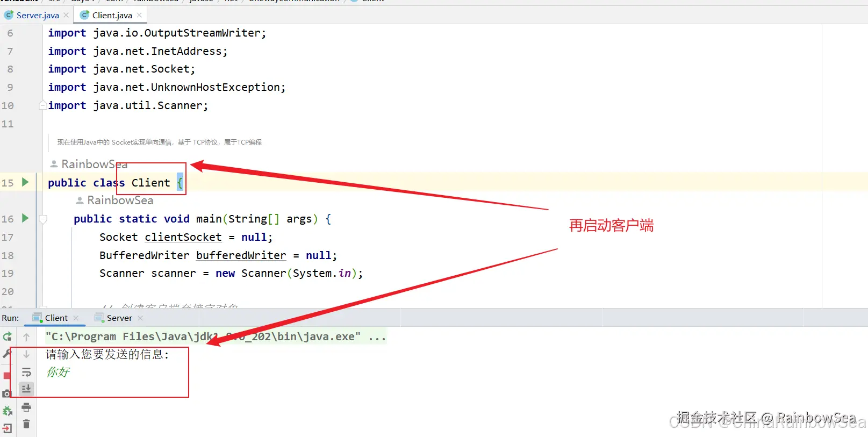Click the run gutter arrow beside main method
Viewport: 868px width, 437px height.
(25, 218)
